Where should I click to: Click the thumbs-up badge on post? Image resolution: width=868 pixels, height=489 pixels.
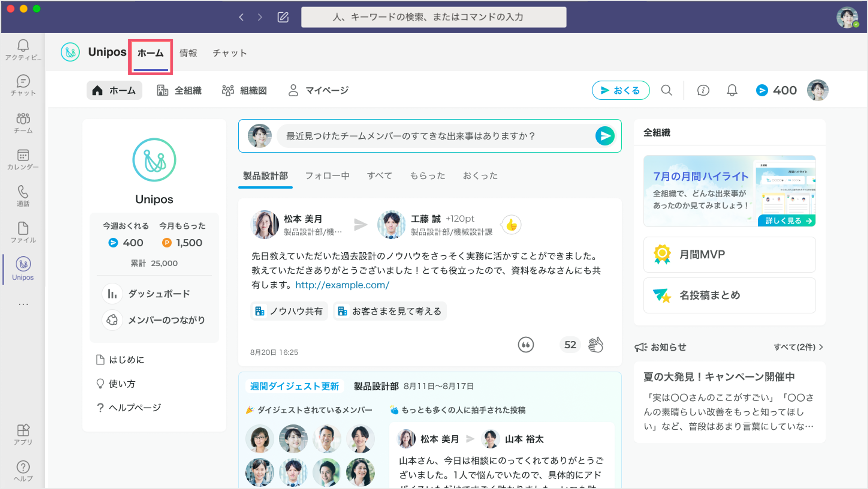click(x=512, y=225)
